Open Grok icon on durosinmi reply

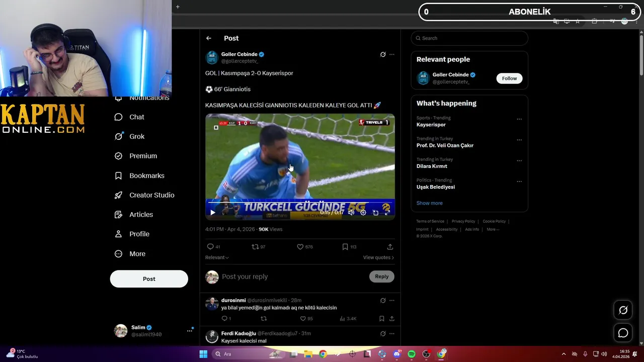pyautogui.click(x=383, y=301)
